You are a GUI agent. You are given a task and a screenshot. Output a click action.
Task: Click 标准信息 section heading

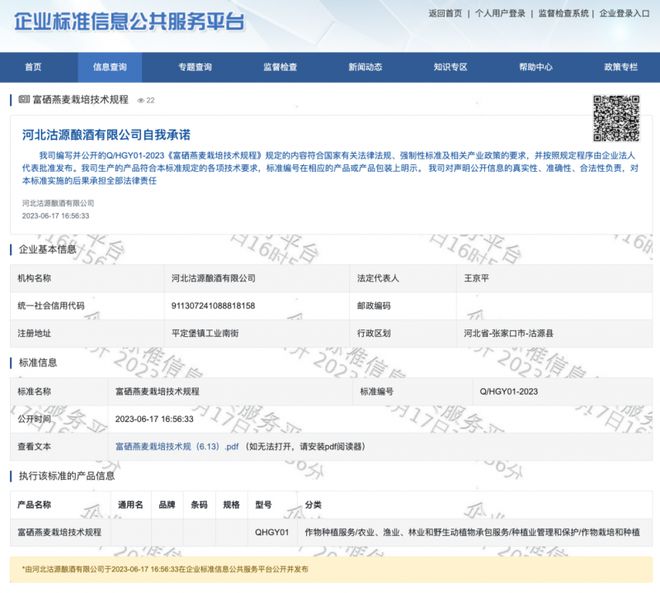click(x=38, y=363)
